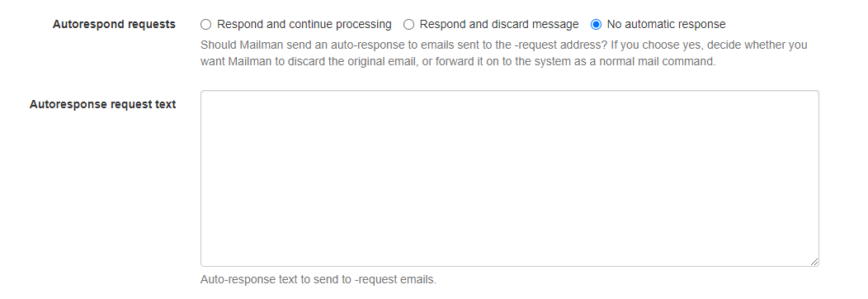Click the 'want Mailman to discard the original' help line
This screenshot has height=299, width=868.
[x=458, y=61]
